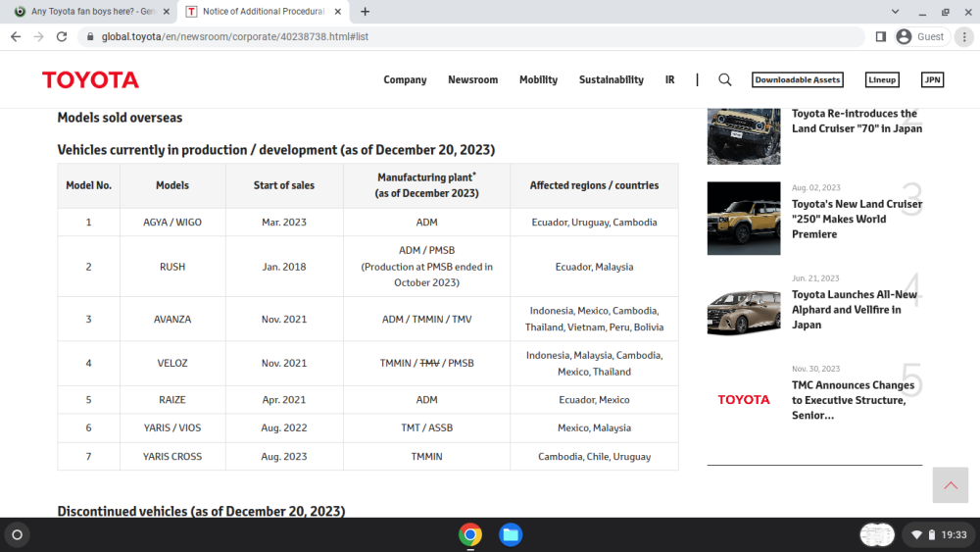
Task: Open the Mobility menu
Action: 538,80
